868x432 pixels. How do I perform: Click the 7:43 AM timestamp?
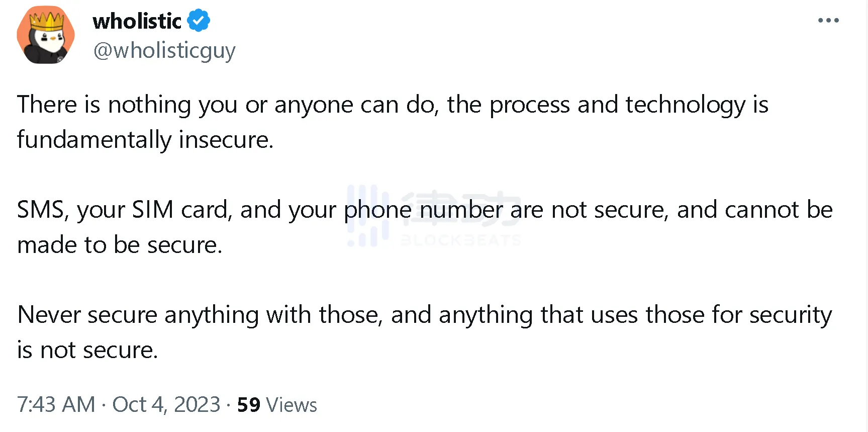pos(56,404)
